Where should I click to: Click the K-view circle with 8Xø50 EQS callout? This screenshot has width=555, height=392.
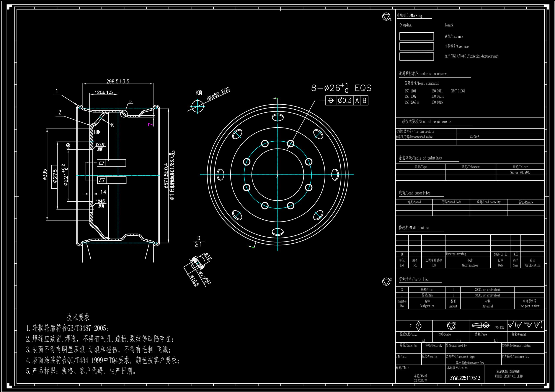point(198,106)
